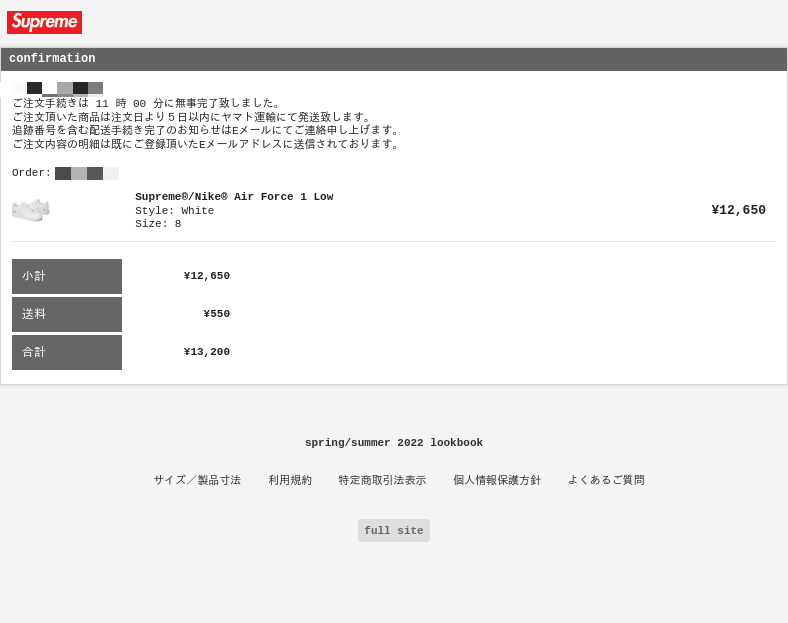The height and width of the screenshot is (623, 788).
Task: Click the line starting ご注文手続きは 11 時 00 分
Action: (146, 103)
